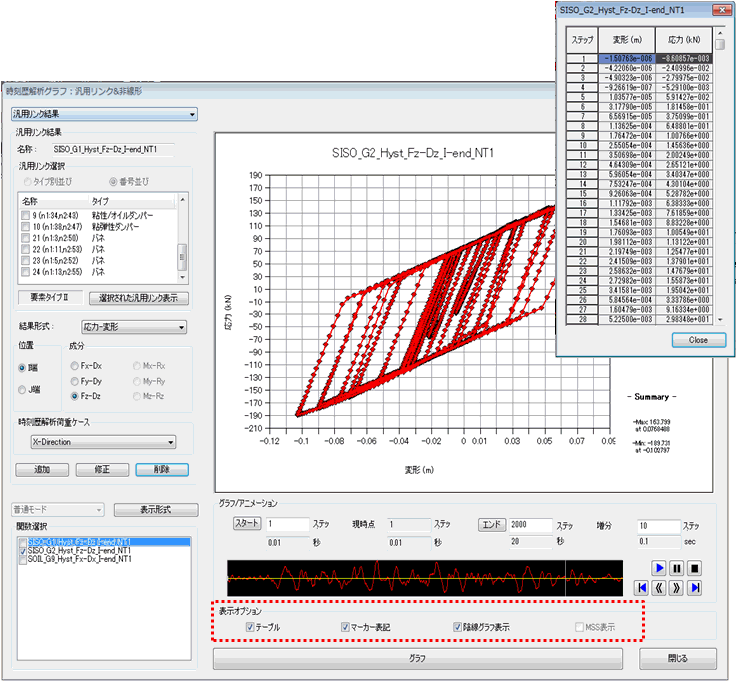Click the 名称 name input field
Image resolution: width=737 pixels, height=682 pixels.
pos(113,149)
